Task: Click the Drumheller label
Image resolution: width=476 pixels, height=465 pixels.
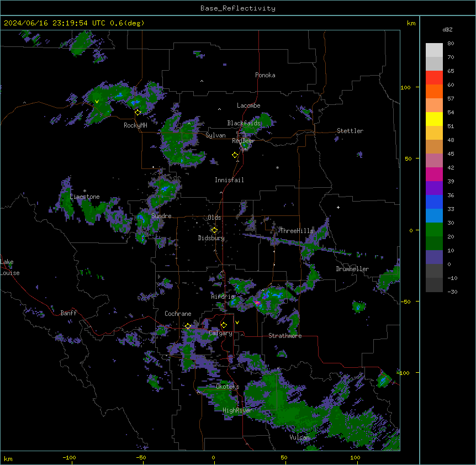Action: coord(352,269)
